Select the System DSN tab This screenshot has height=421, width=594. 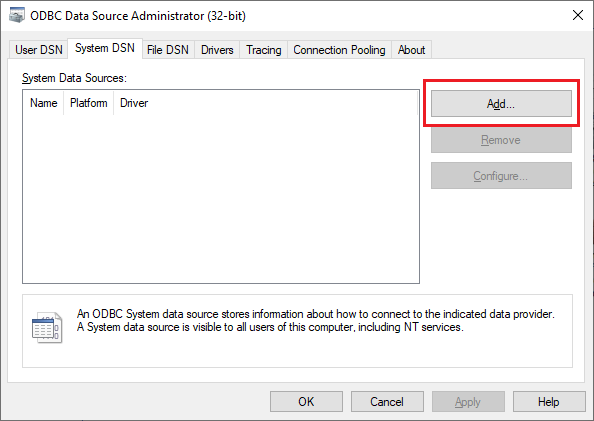pos(105,48)
